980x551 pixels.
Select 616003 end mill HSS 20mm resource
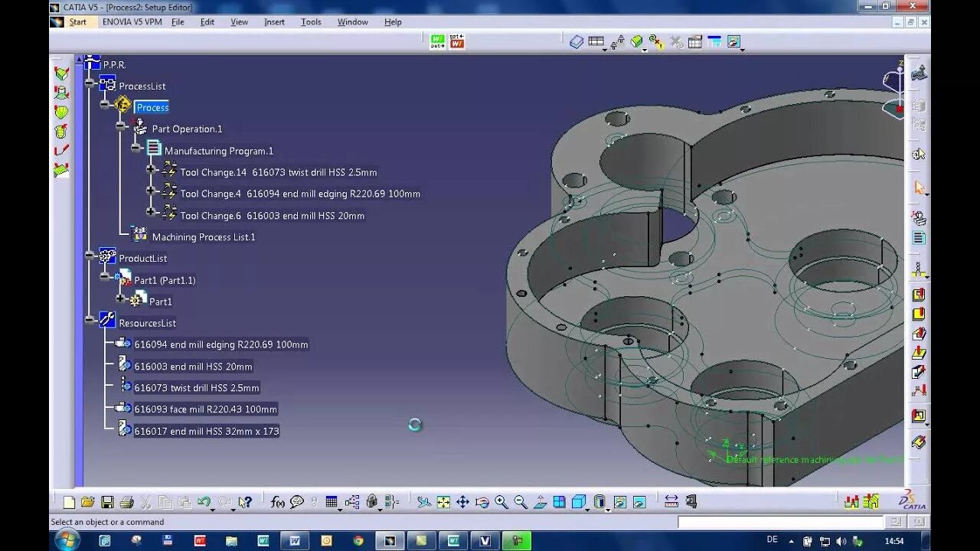[193, 367]
